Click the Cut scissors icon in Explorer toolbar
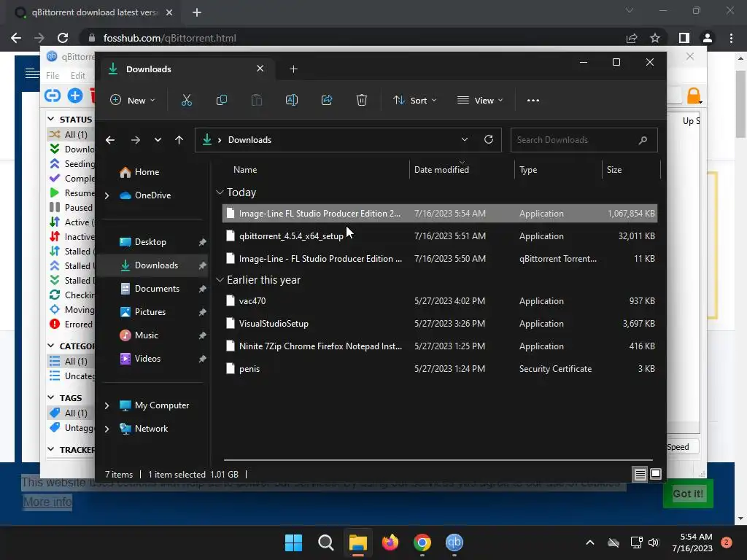Viewport: 747px width, 560px height. tap(186, 100)
